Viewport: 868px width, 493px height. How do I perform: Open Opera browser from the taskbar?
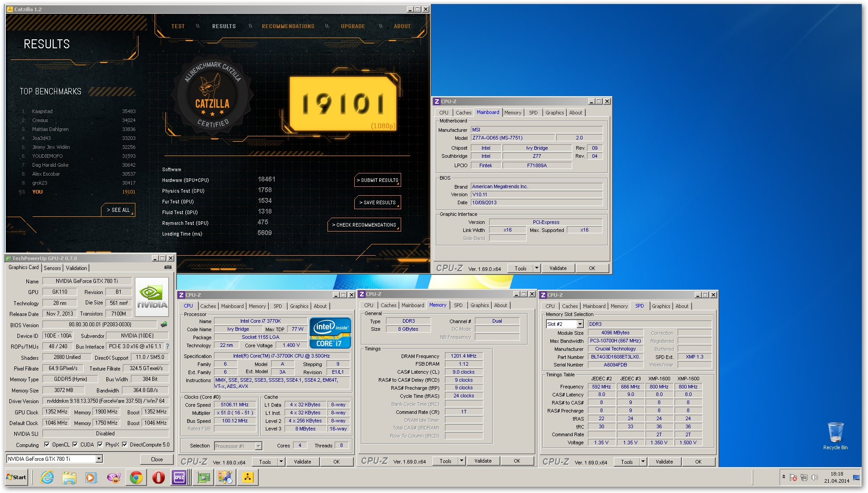point(158,477)
